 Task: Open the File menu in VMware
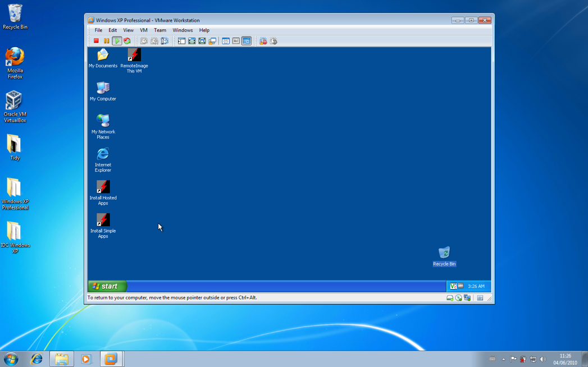tap(98, 30)
